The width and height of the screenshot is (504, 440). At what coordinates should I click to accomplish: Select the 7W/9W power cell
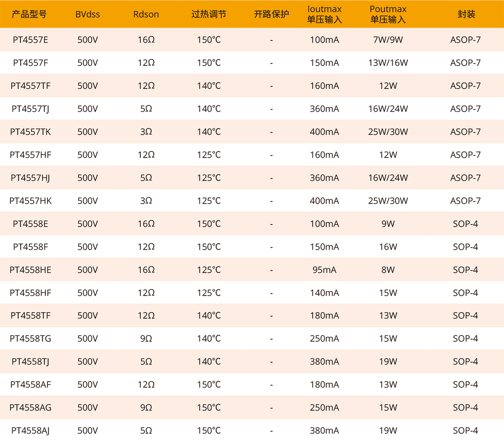point(388,40)
